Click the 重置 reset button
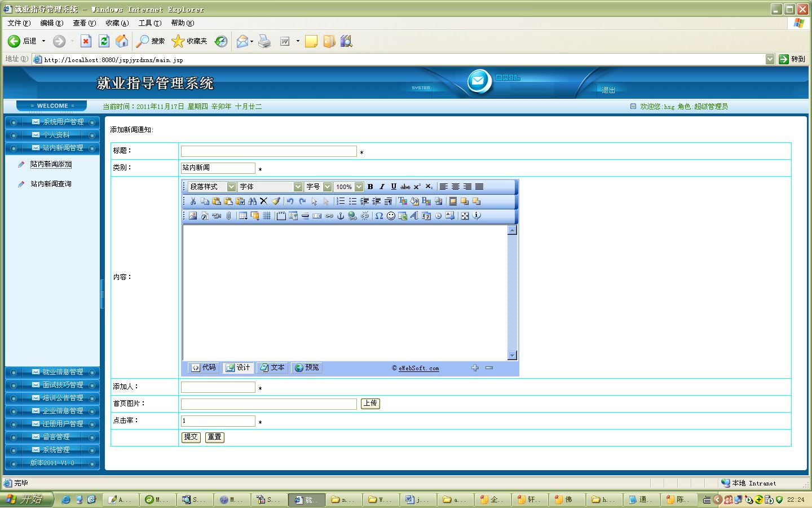The image size is (812, 508). (215, 437)
